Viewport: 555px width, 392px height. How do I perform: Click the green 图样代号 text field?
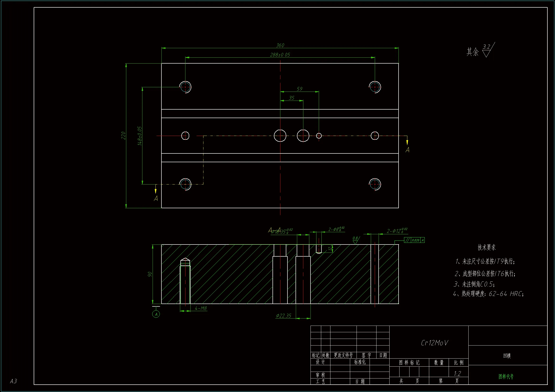pyautogui.click(x=506, y=377)
